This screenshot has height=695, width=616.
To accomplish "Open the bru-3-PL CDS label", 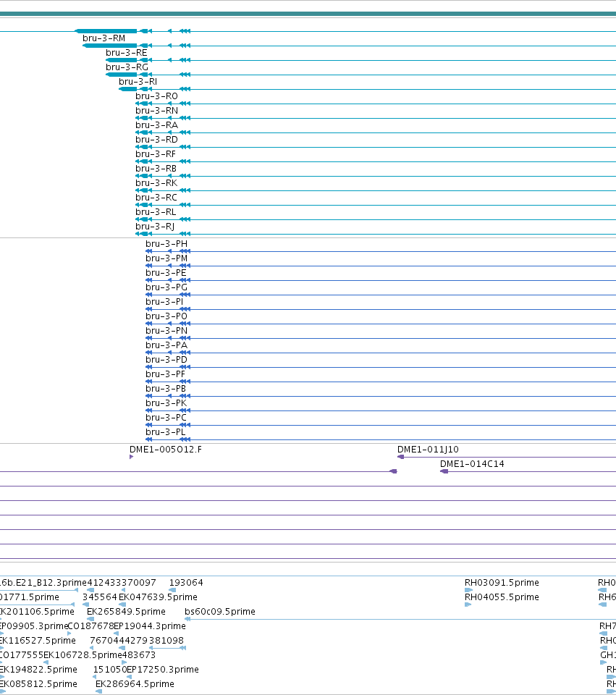I will 166,432.
